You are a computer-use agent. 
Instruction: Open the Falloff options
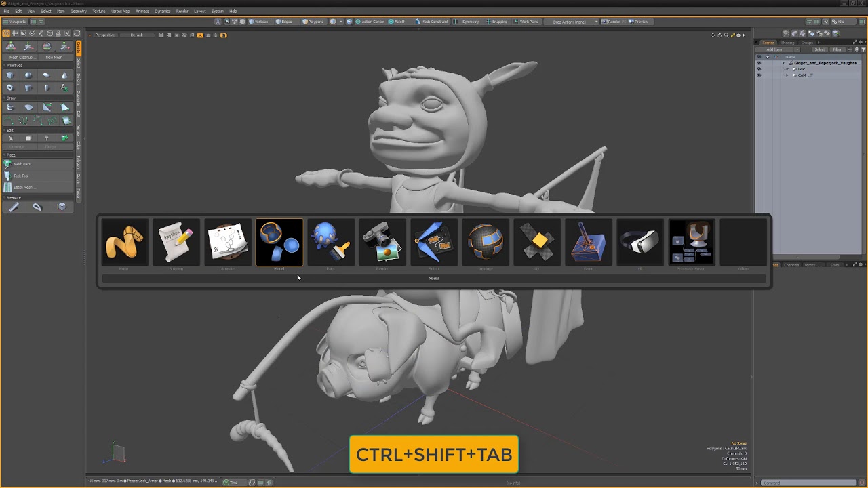[397, 22]
